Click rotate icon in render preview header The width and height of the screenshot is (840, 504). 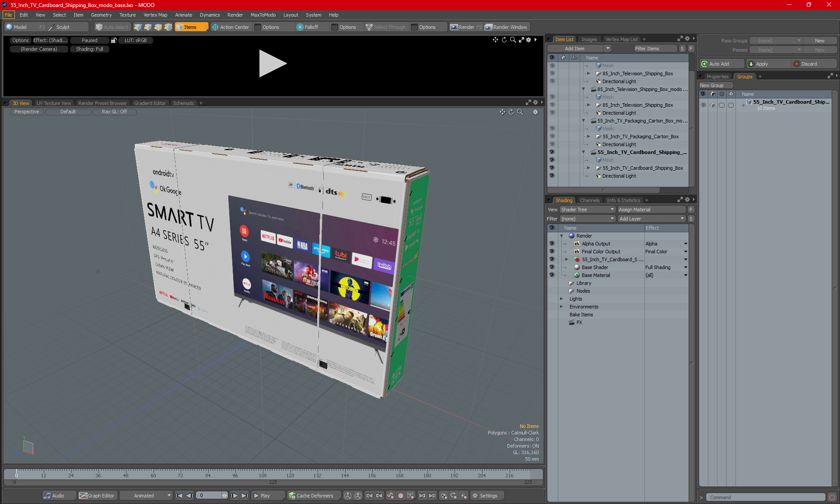tap(504, 40)
